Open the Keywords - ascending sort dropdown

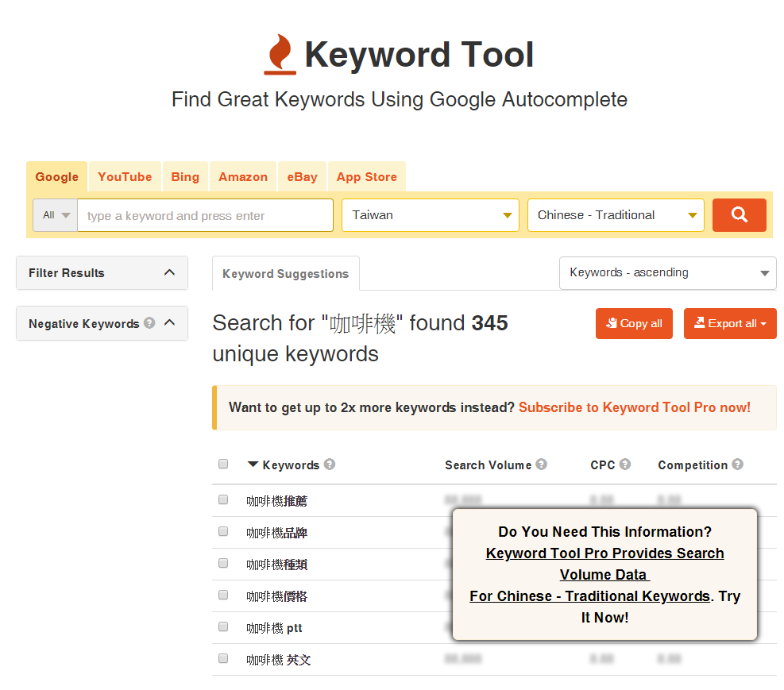[x=667, y=273]
